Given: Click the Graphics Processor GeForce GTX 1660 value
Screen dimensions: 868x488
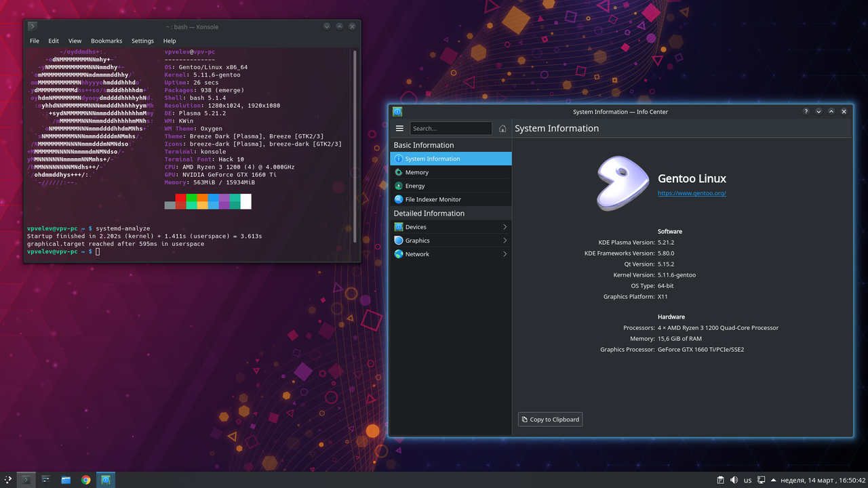Looking at the screenshot, I should click(x=701, y=349).
